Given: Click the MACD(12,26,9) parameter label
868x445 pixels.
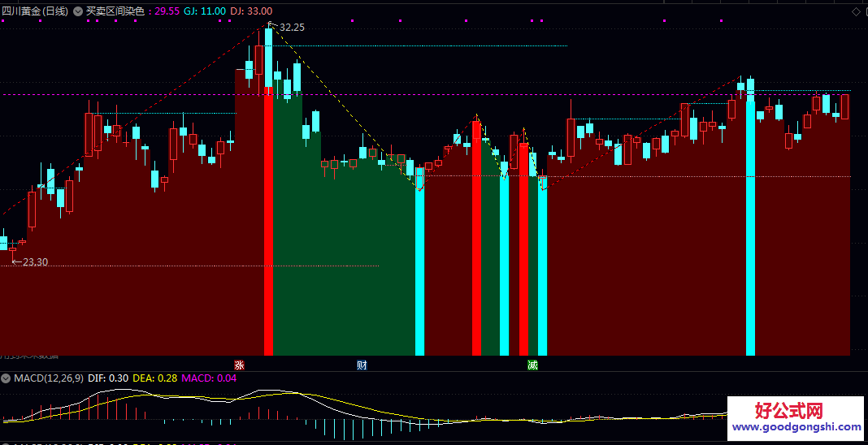Looking at the screenshot, I should coord(49,378).
